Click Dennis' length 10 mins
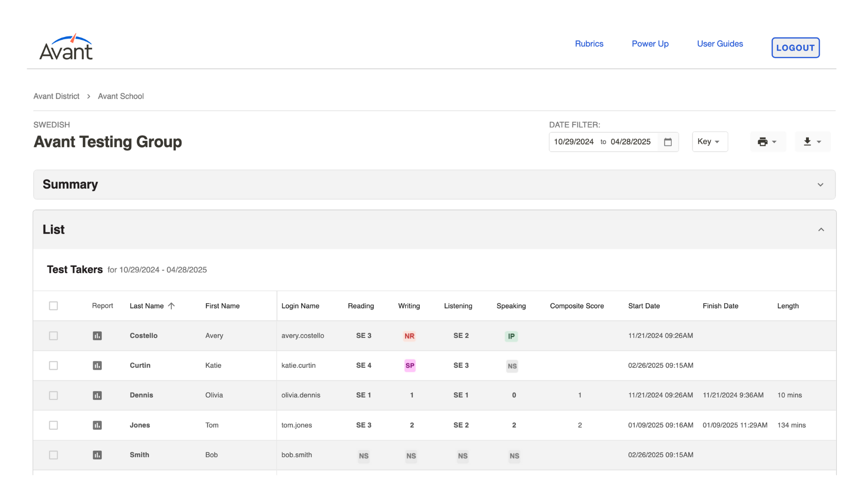Screen dimensions: 868x488 pos(789,395)
